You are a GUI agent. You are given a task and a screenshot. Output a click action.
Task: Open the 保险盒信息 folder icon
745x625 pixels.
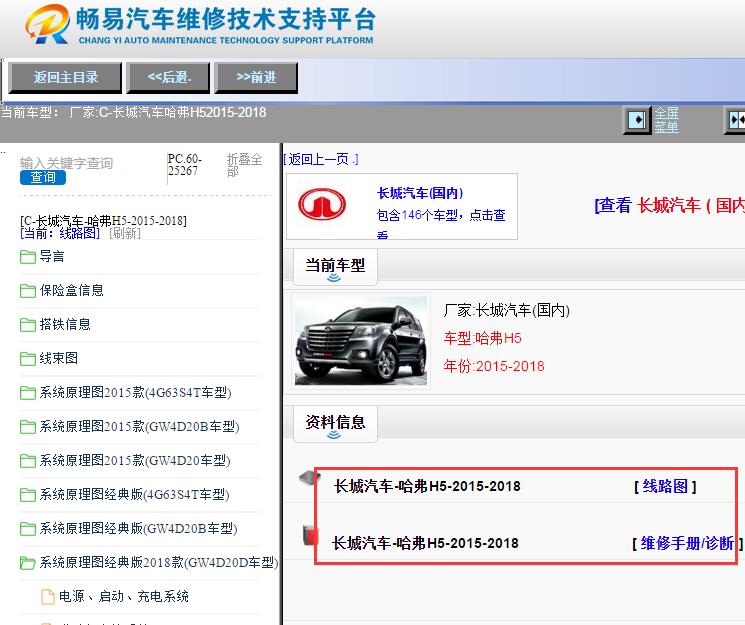(28, 290)
